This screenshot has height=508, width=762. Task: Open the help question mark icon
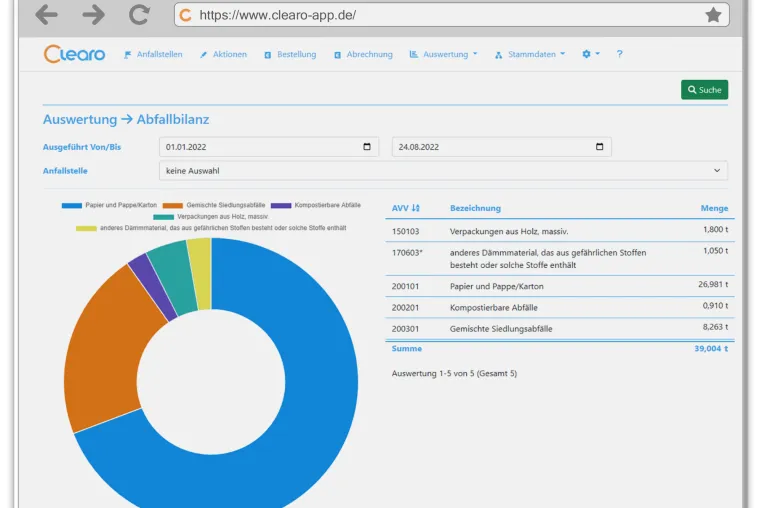tap(619, 54)
